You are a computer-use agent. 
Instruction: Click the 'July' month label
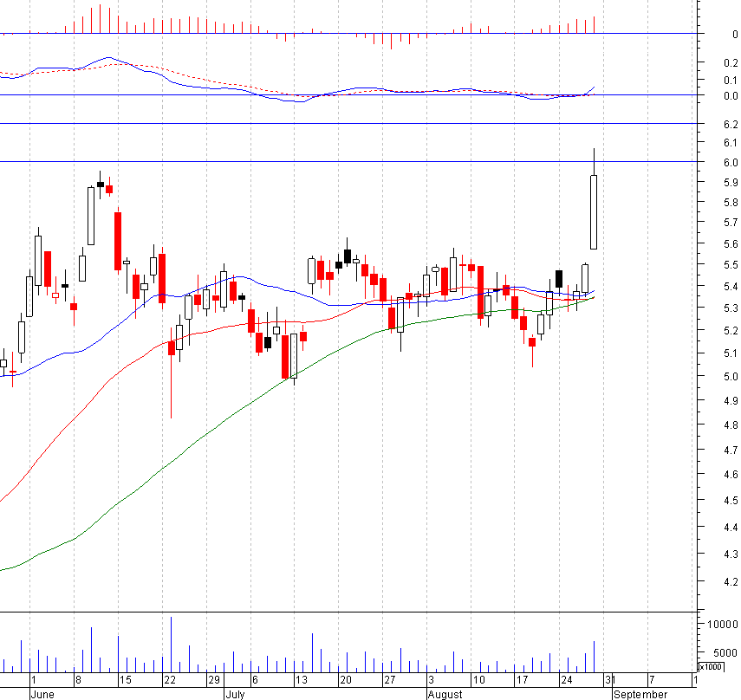pyautogui.click(x=235, y=694)
